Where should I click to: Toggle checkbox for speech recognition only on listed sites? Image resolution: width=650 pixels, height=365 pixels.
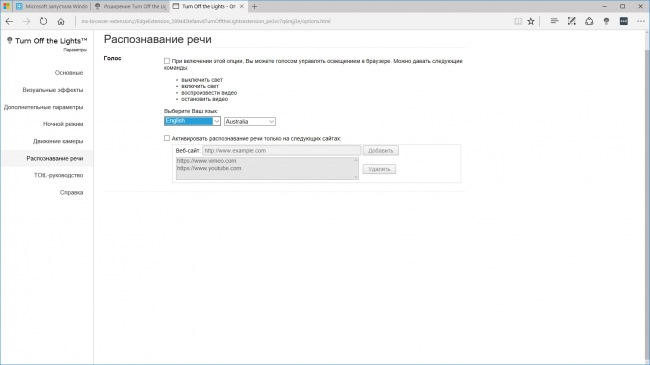coord(167,138)
